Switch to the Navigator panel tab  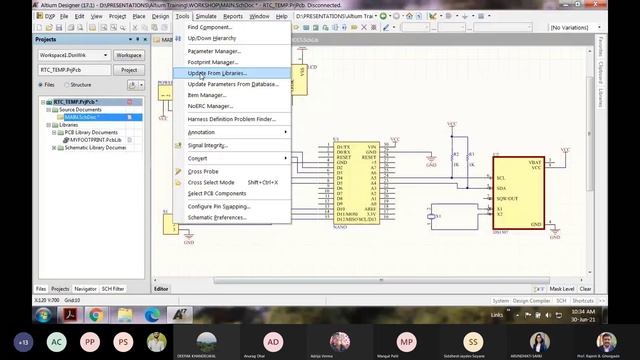[x=85, y=289]
